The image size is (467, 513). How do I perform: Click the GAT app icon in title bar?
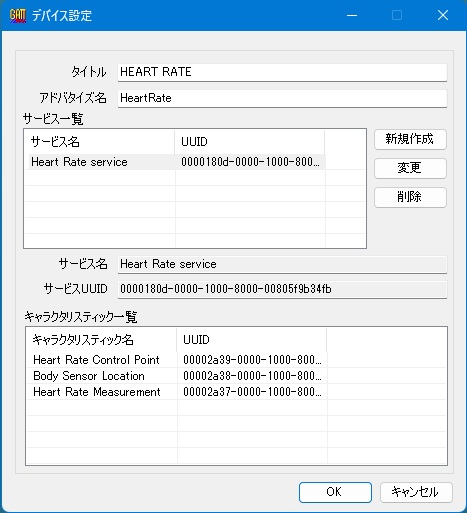click(18, 15)
